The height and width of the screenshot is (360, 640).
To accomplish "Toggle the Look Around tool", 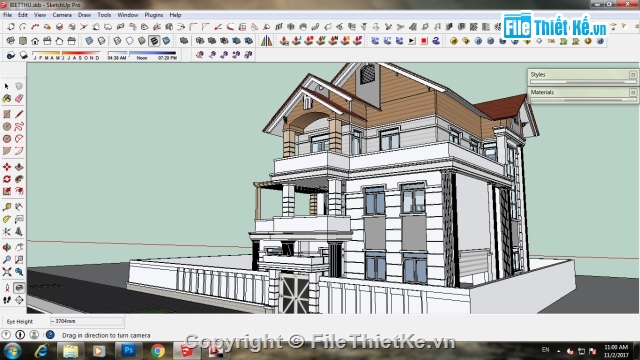I will point(19,288).
